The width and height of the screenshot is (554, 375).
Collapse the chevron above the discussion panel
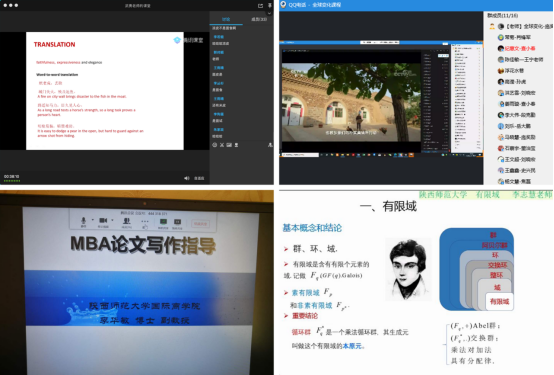(x=269, y=13)
